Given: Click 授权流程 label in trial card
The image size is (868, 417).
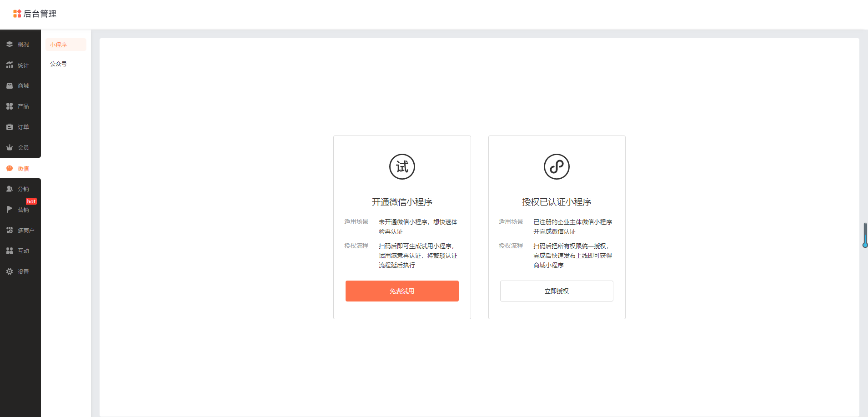Looking at the screenshot, I should tap(356, 246).
